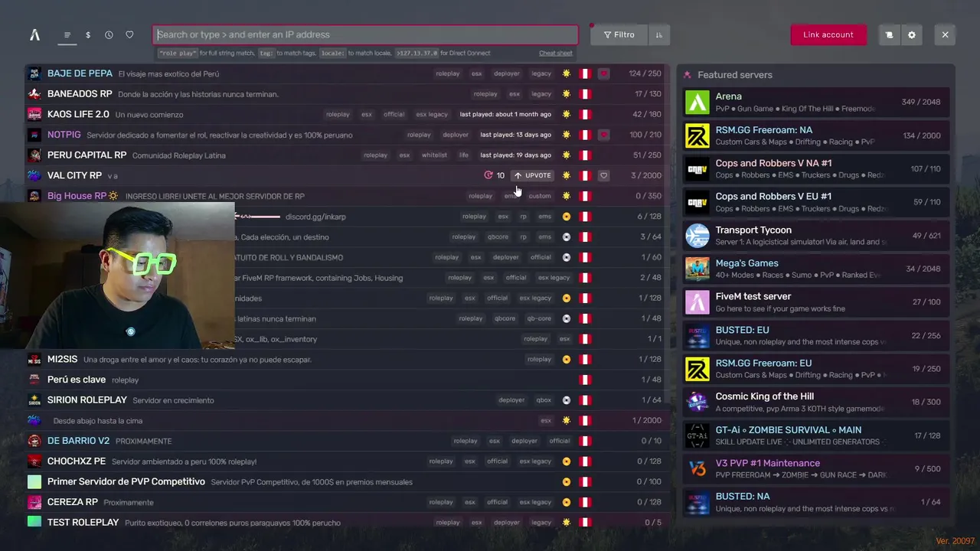Open the supporters dollar tab
Screen dimensions: 980x551
pos(88,34)
